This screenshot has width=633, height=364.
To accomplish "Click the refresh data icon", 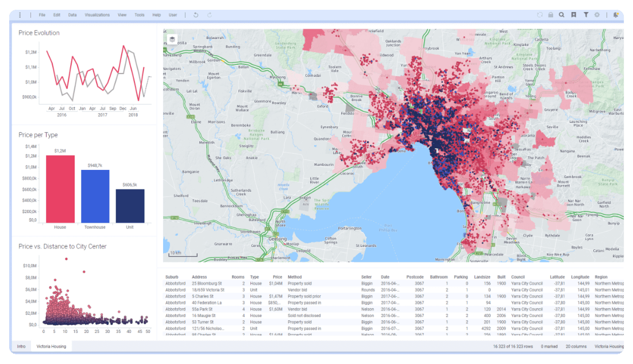I will coord(539,15).
